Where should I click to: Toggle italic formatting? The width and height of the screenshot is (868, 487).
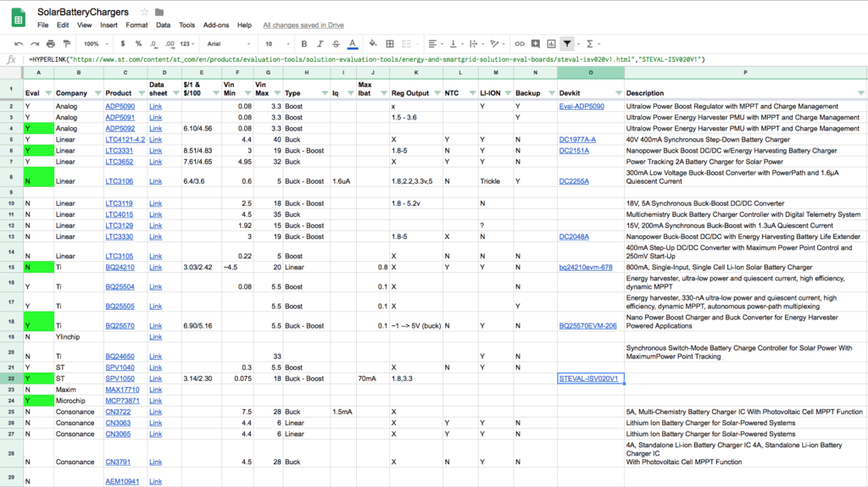pyautogui.click(x=320, y=44)
